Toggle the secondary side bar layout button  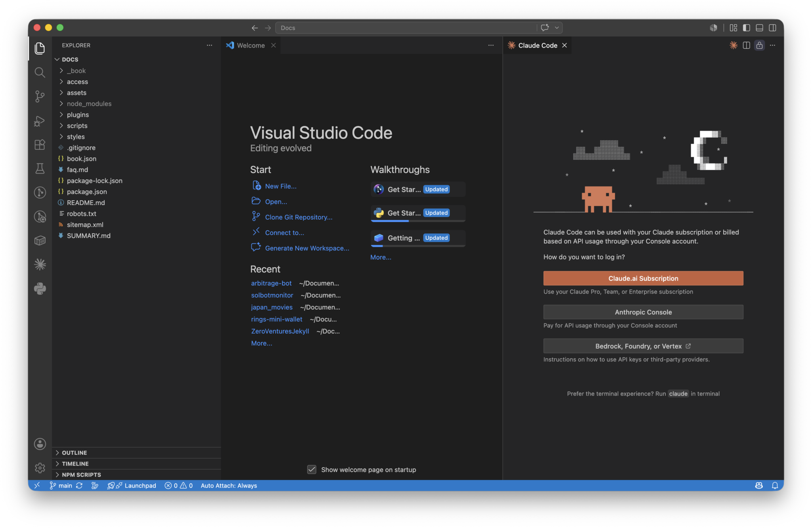click(773, 28)
